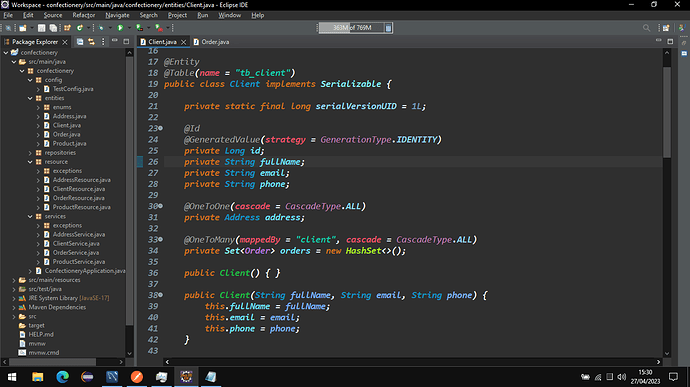The image size is (690, 387).
Task: Switch to the Order.java tab
Action: pos(211,42)
